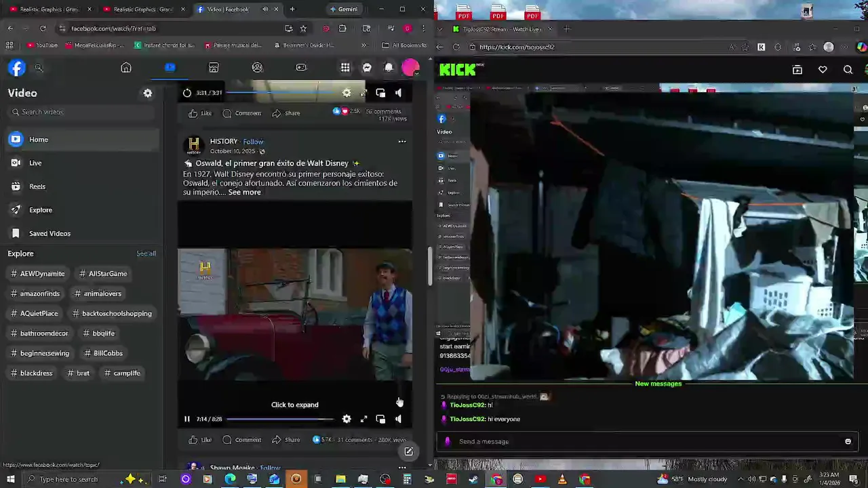Expand the hidden bookmarks chevron
This screenshot has height=488, width=868.
point(364,45)
